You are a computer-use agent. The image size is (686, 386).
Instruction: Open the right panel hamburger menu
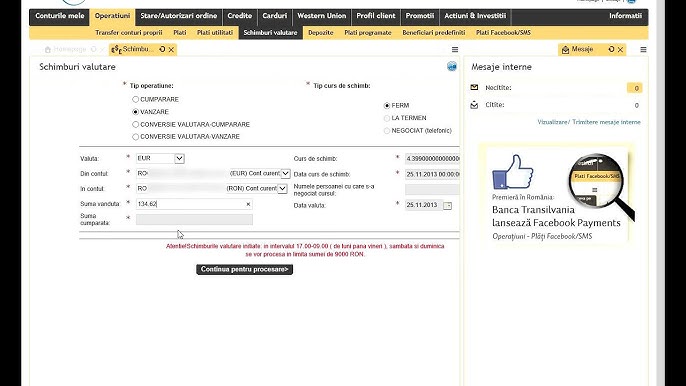pos(643,50)
